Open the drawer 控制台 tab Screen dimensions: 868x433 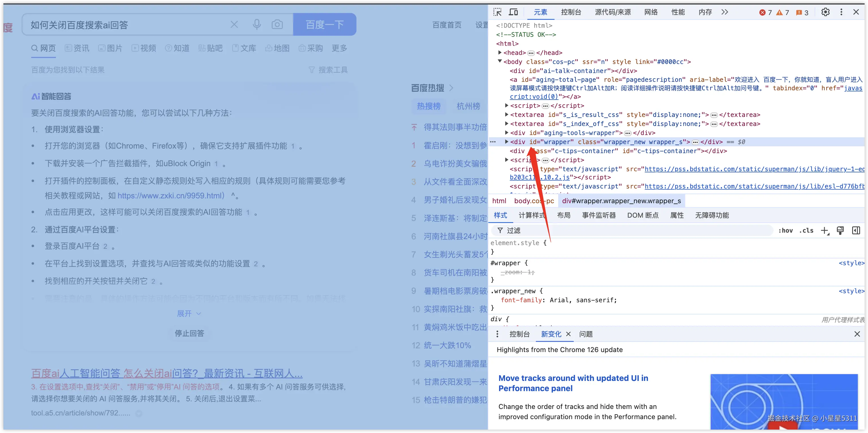[520, 334]
